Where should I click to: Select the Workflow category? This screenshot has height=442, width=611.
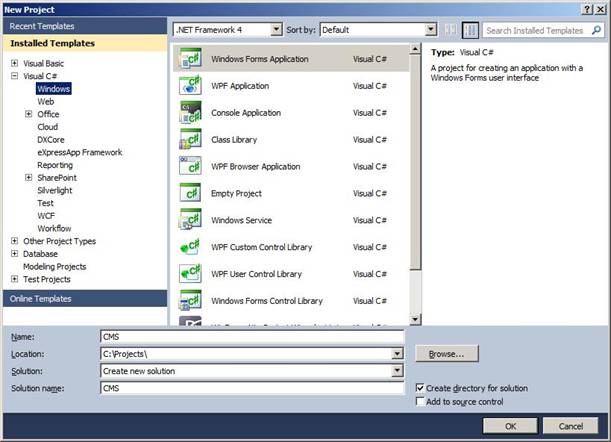pos(54,228)
